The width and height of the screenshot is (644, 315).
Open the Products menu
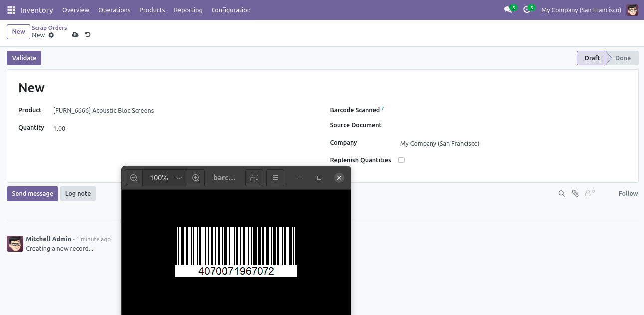[152, 10]
